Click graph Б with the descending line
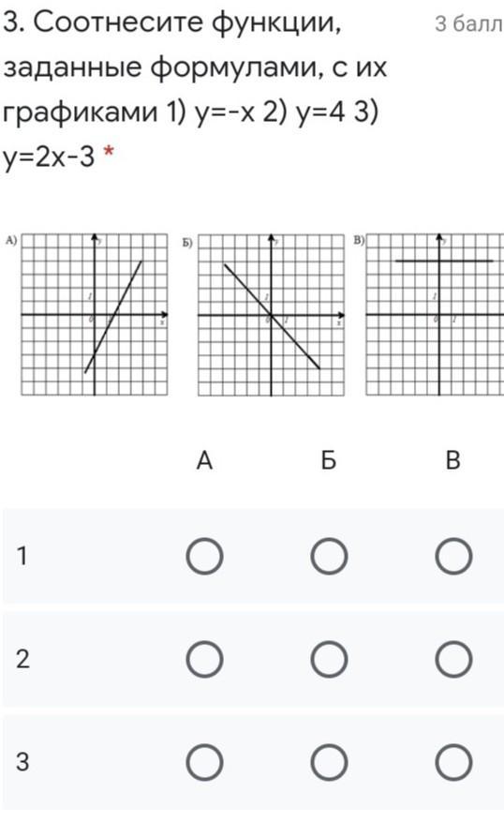Screen dimensions: 504x822 pyautogui.click(x=272, y=315)
